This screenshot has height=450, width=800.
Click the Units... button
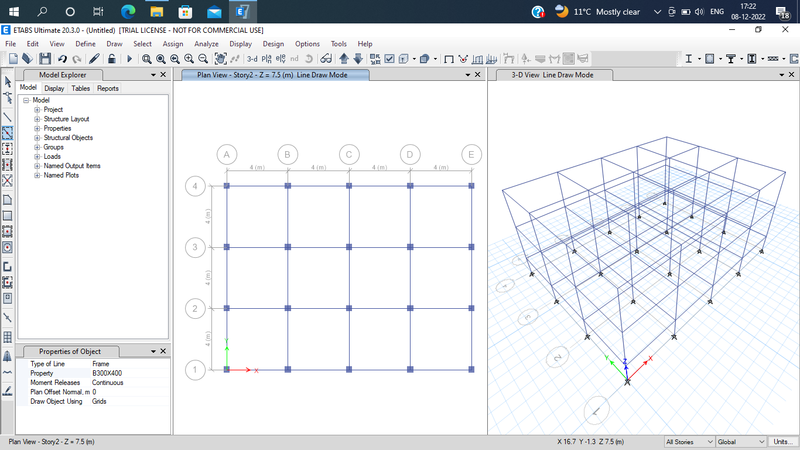click(x=783, y=442)
